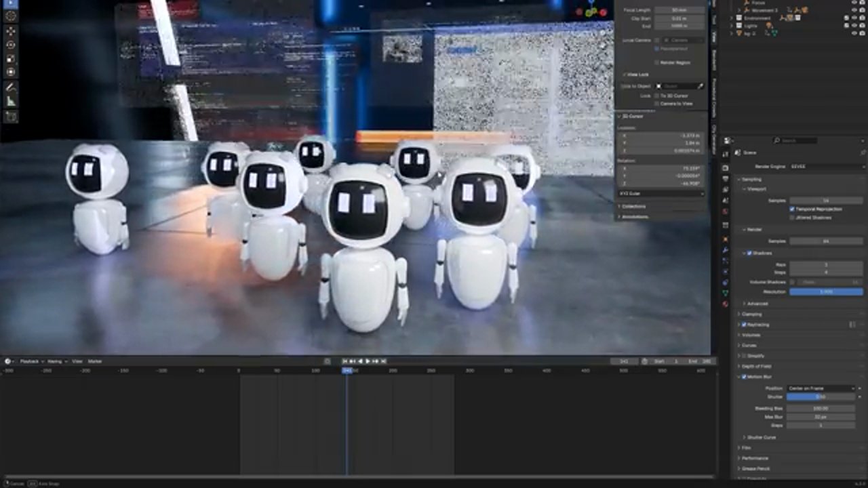Click the Viewport Samples field
Image resolution: width=868 pixels, height=488 pixels.
tap(826, 201)
